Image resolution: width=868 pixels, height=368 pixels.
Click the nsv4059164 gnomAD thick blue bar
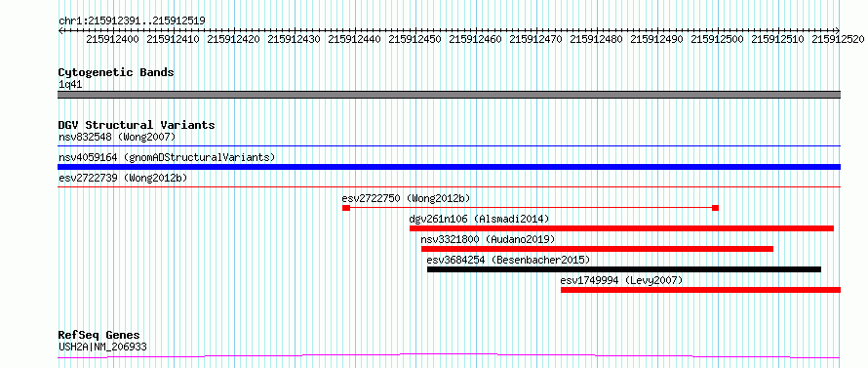click(x=449, y=167)
